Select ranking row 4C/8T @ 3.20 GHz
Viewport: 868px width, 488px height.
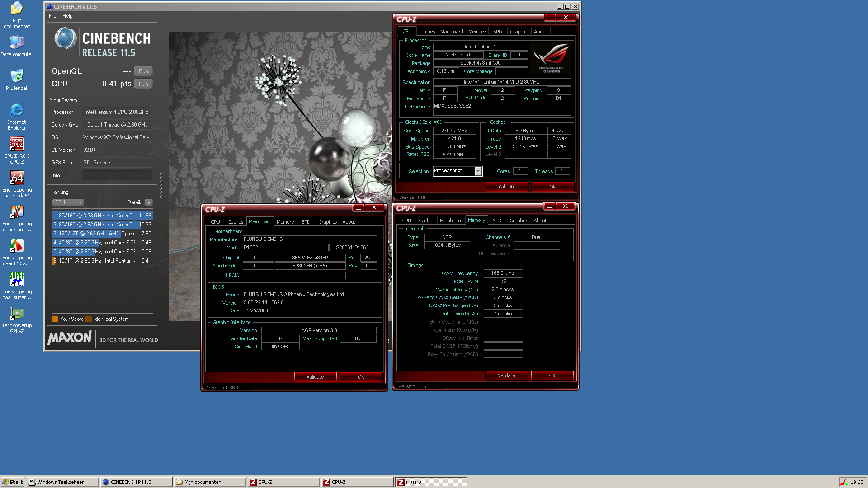pos(102,243)
